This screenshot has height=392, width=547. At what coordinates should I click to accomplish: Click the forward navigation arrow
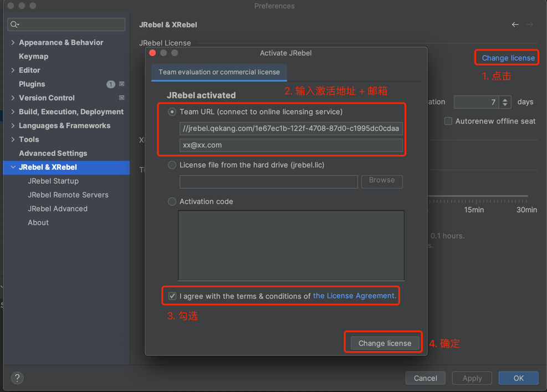tap(530, 24)
